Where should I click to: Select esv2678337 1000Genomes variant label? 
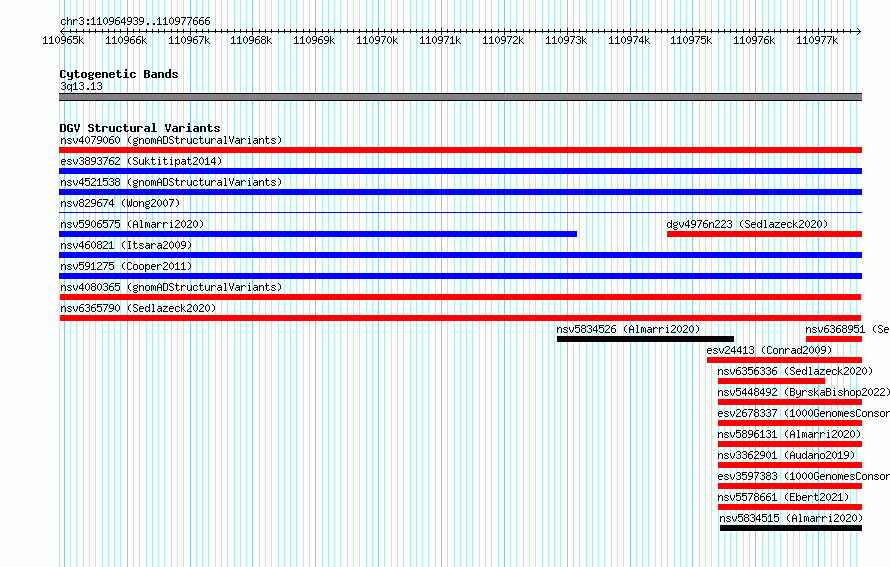point(803,413)
